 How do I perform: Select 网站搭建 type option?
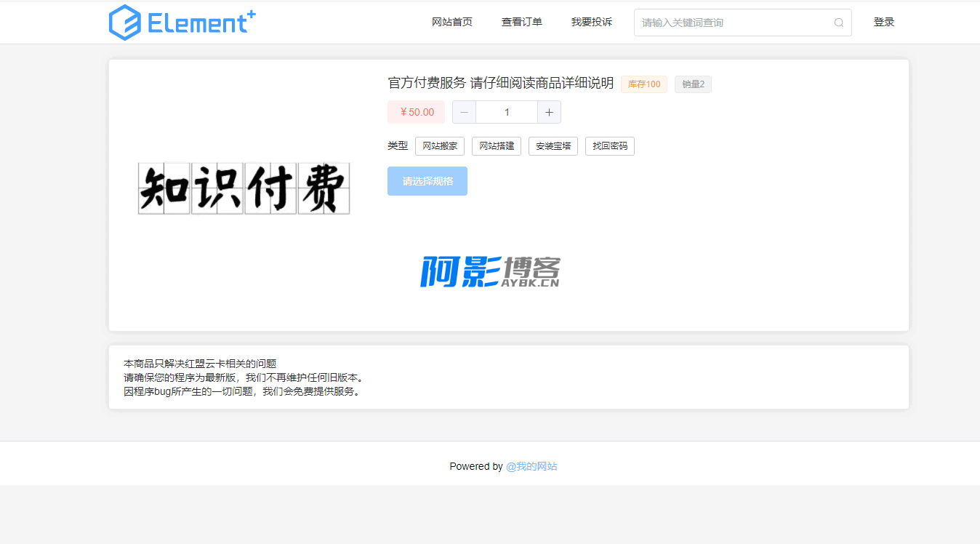[497, 146]
